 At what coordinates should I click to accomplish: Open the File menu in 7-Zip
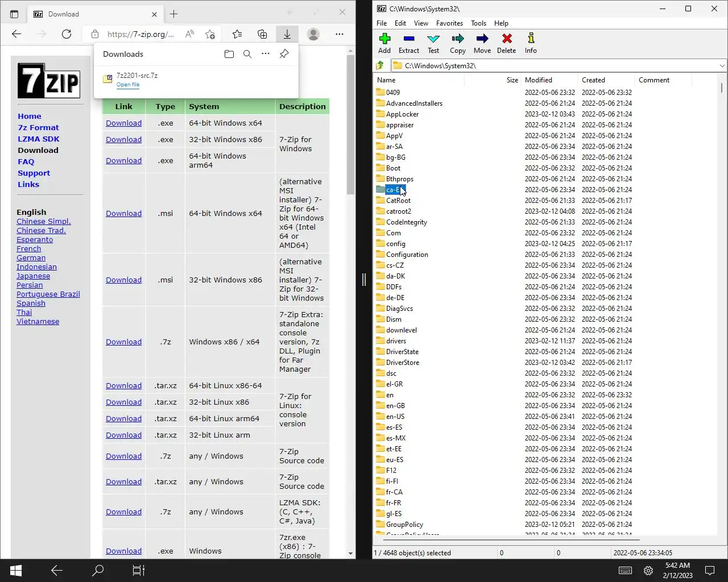coord(382,23)
